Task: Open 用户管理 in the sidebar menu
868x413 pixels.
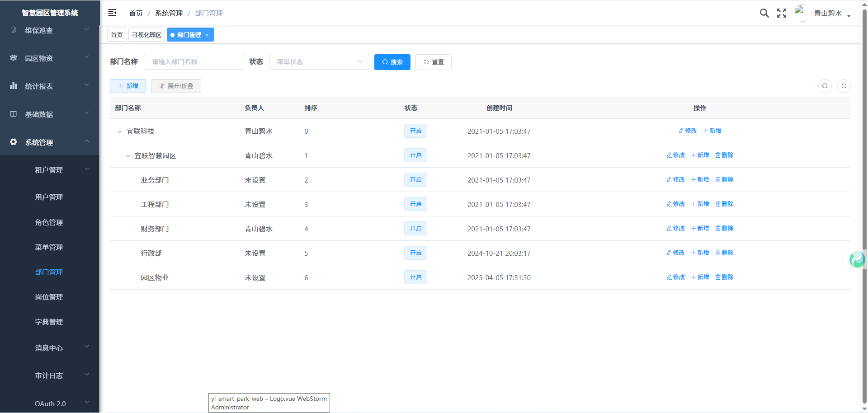Action: point(49,197)
